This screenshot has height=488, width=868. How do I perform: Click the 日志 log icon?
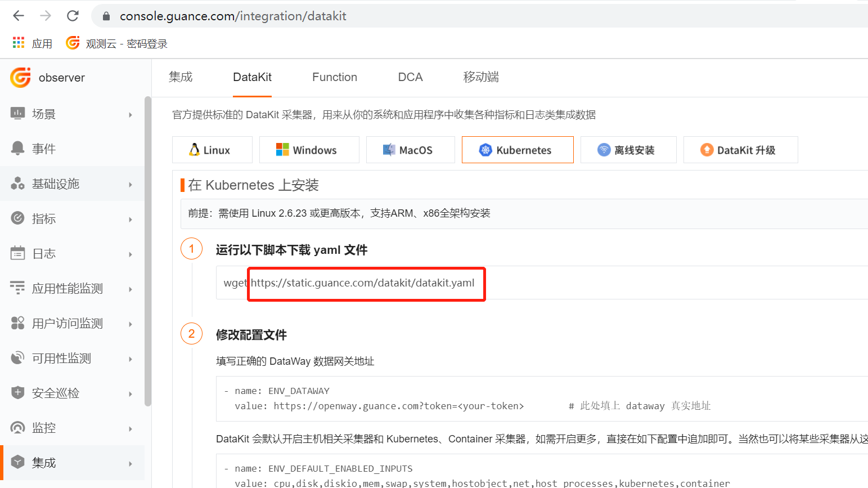pyautogui.click(x=18, y=253)
